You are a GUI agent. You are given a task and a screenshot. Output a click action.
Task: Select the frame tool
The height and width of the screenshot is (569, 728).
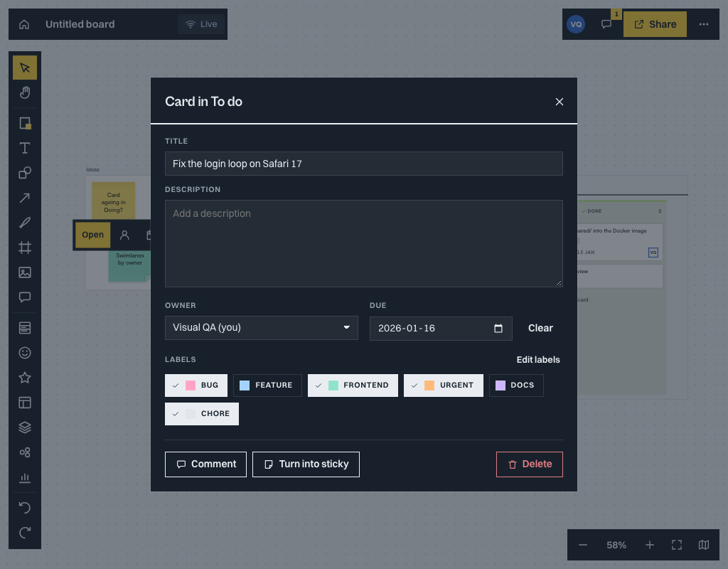(x=25, y=248)
